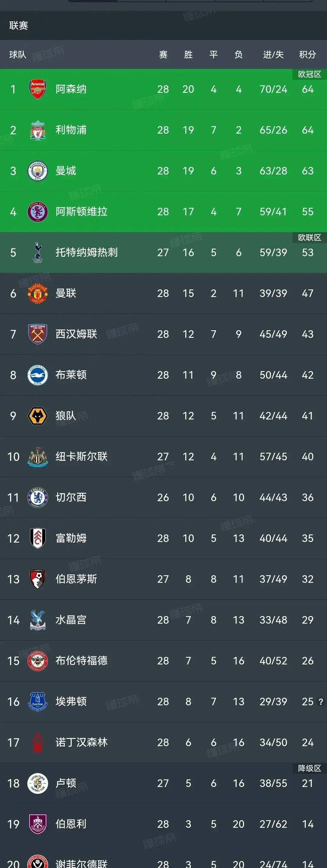Select the Manchester City crest
The image size is (327, 868).
(x=38, y=171)
